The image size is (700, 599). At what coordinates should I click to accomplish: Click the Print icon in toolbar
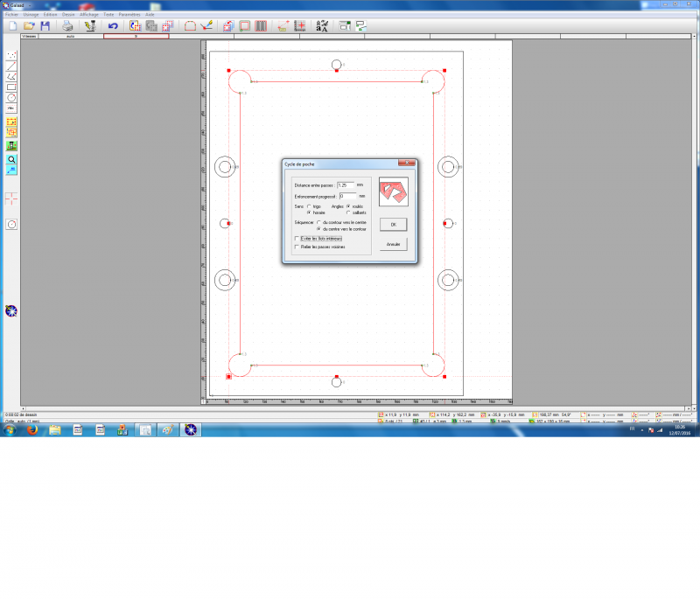pos(67,26)
